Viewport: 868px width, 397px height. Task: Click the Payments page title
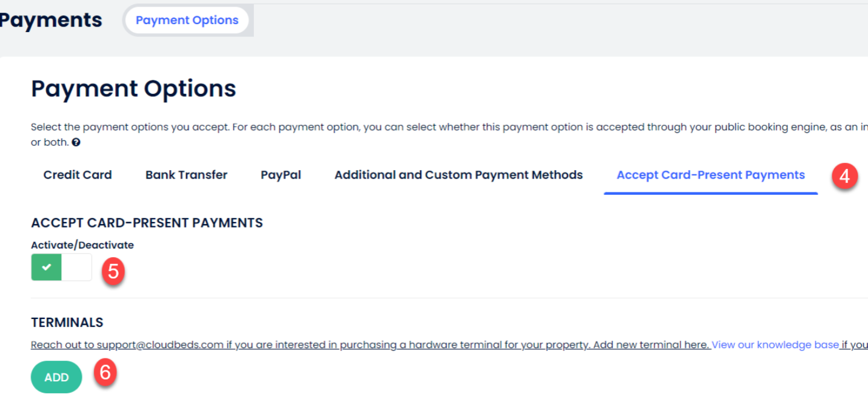[x=51, y=20]
